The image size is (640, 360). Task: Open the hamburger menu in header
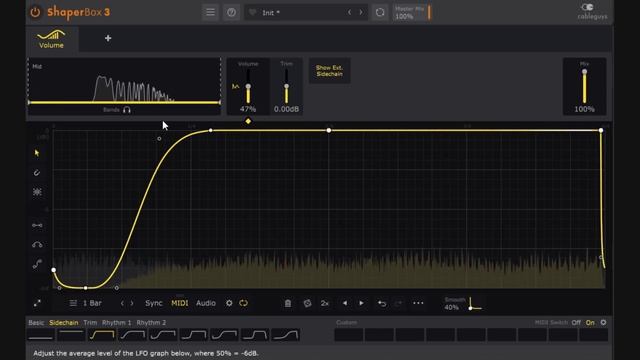coord(210,12)
